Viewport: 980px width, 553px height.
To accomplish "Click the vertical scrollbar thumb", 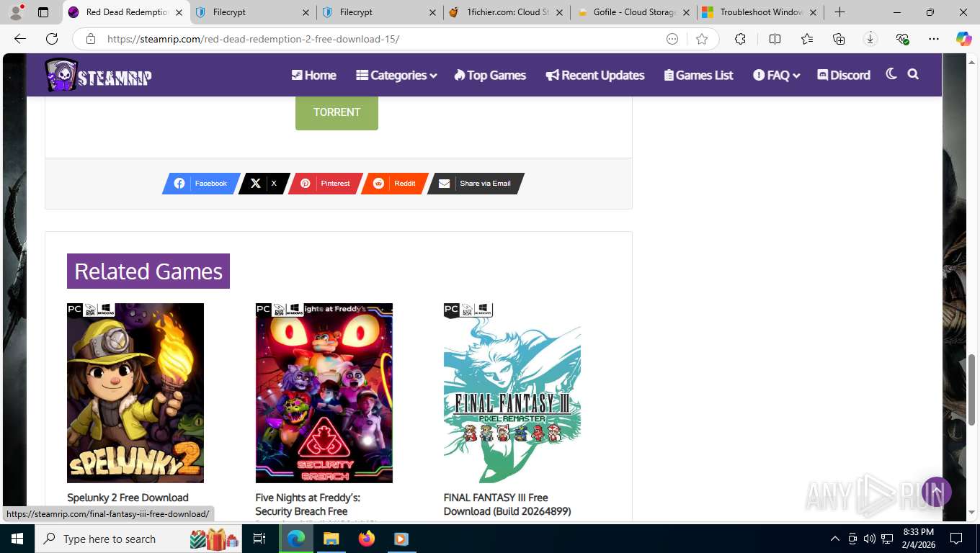I will [972, 390].
